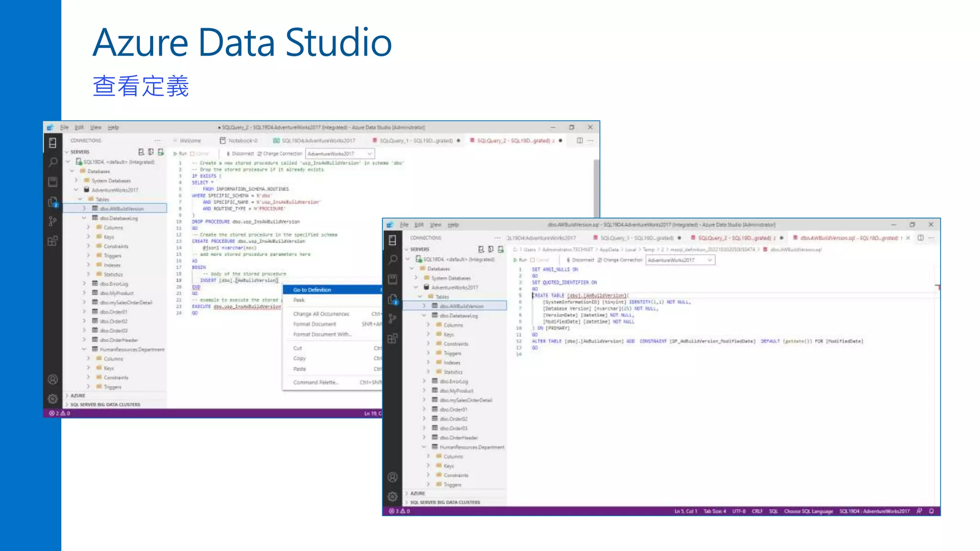Viewport: 980px width, 551px height.
Task: Split editor icon in left window tab bar
Action: click(x=579, y=141)
